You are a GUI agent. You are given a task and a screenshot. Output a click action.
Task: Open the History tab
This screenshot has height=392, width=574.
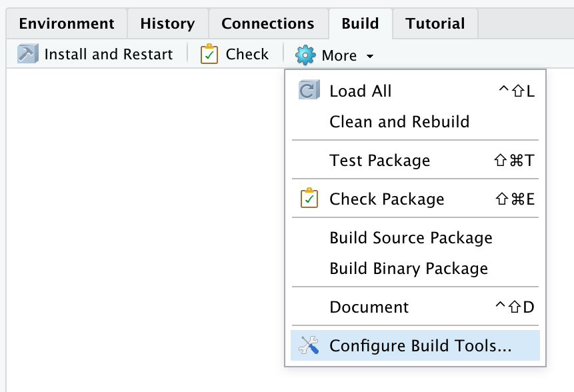click(167, 24)
